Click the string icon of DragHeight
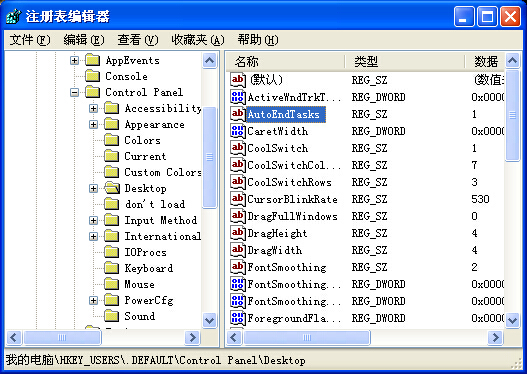 (238, 233)
